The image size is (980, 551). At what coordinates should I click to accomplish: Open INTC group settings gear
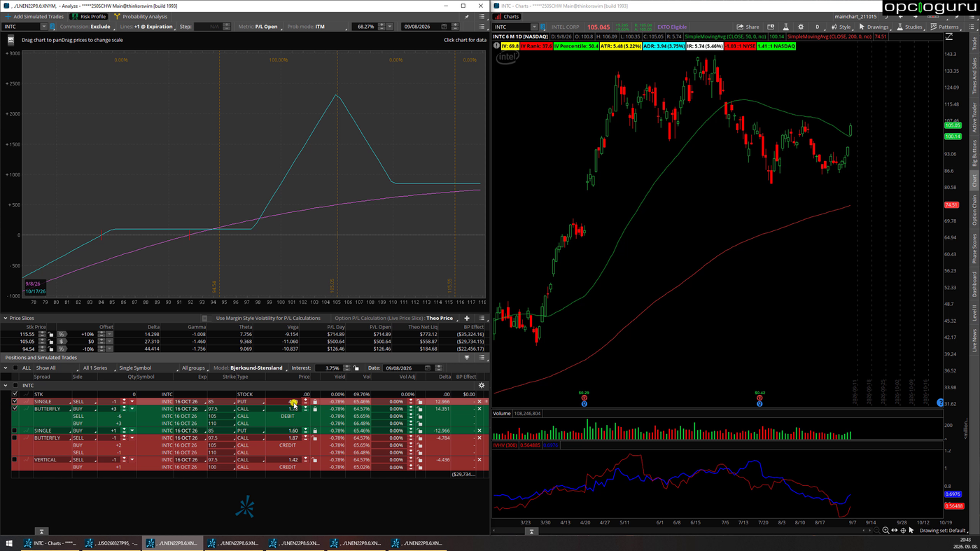pos(482,385)
